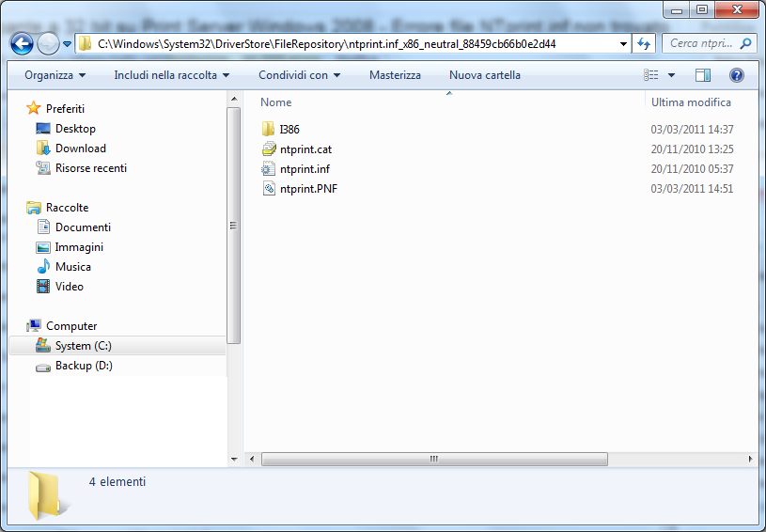Click horizontal scrollbar right arrow
The height and width of the screenshot is (532, 766).
pos(750,459)
